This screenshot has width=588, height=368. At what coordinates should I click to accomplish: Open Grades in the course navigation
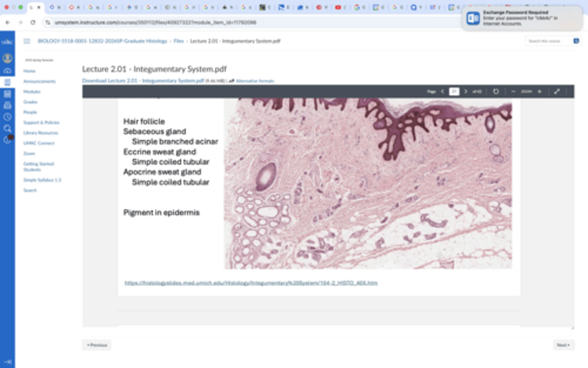(30, 102)
